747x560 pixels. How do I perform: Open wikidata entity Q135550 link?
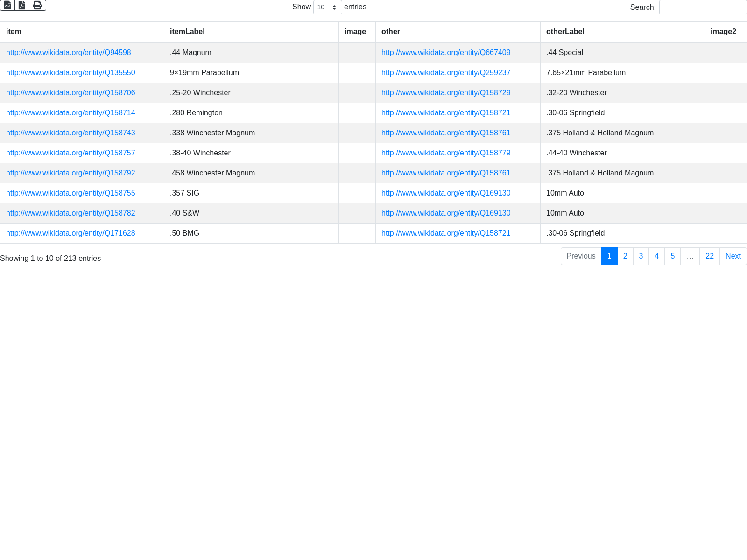(70, 73)
